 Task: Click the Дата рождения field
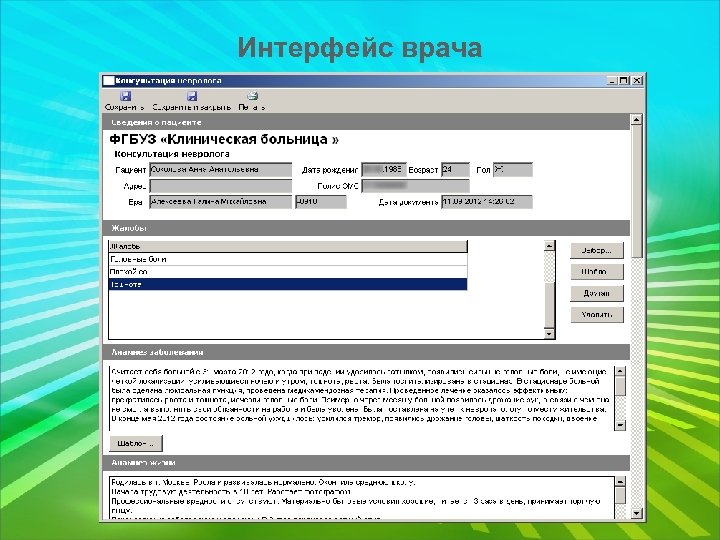click(384, 169)
